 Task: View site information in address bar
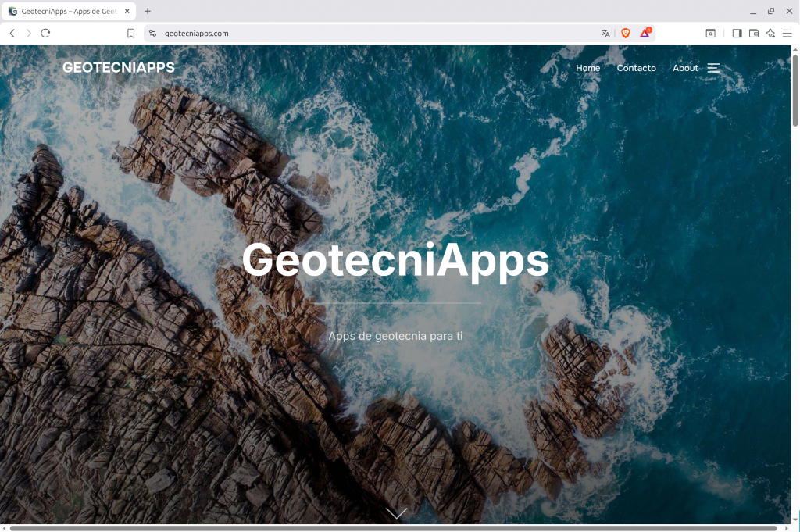[153, 34]
